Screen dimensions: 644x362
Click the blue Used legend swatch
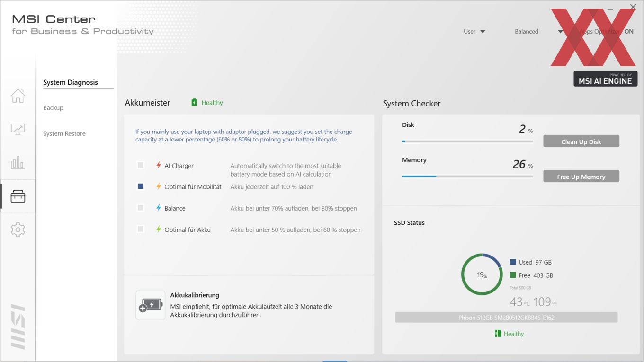513,262
